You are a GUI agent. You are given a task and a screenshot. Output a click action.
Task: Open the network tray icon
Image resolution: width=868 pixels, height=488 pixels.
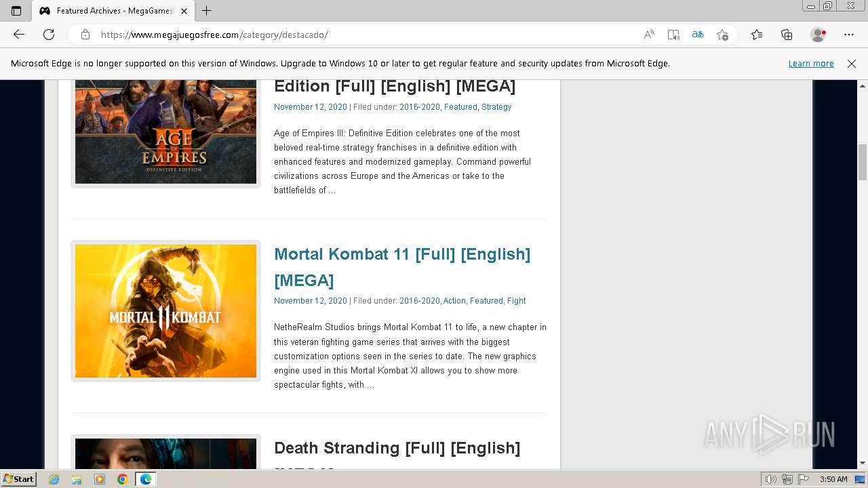(787, 479)
